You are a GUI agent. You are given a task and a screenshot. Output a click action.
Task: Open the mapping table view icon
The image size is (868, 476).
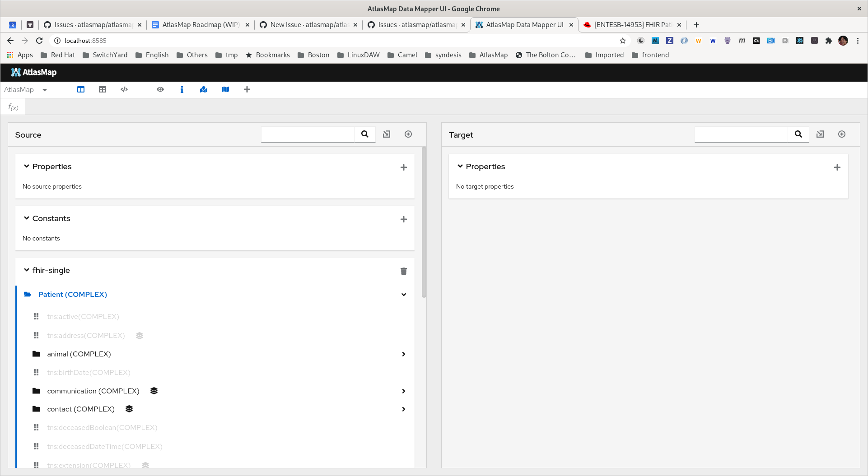point(103,89)
